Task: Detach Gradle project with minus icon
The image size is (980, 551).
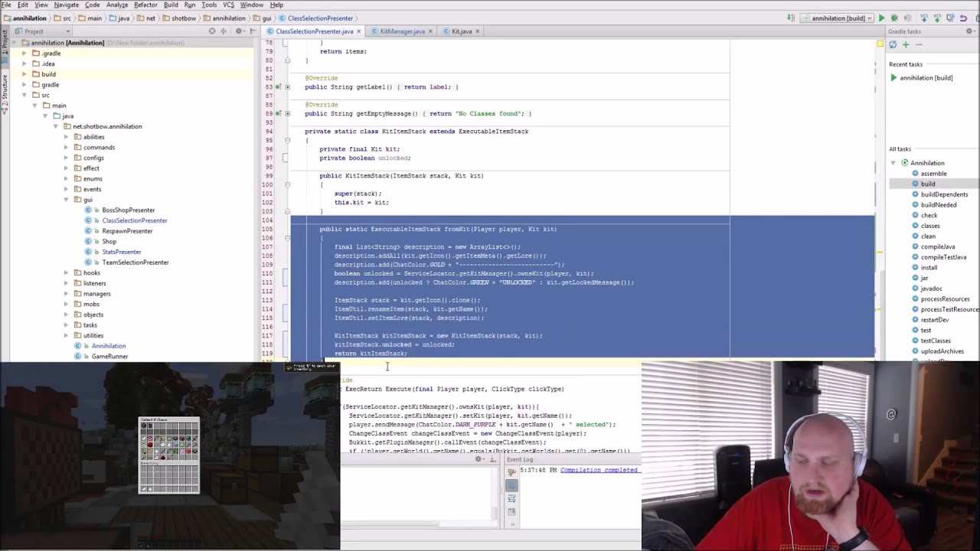Action: (x=919, y=44)
